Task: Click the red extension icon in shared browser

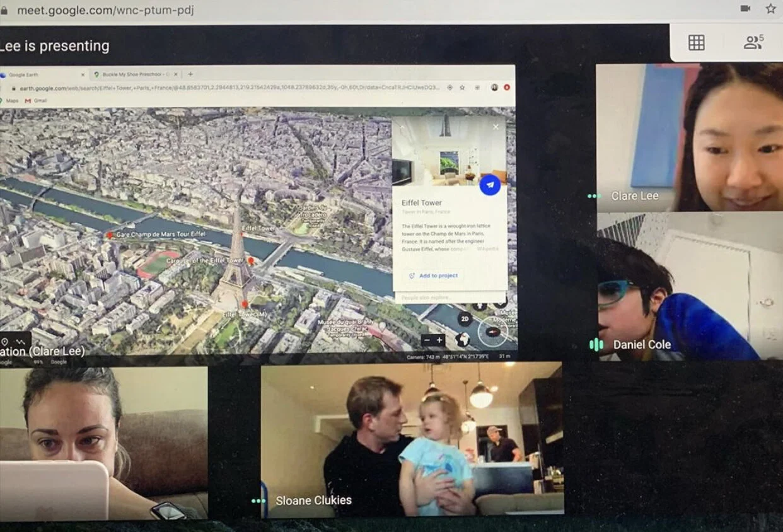Action: click(507, 88)
